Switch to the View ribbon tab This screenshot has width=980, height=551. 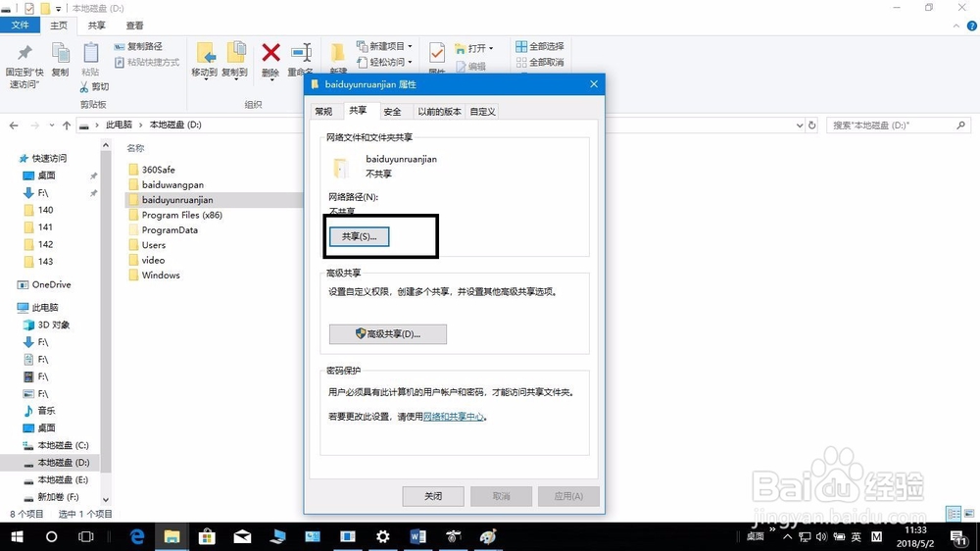[134, 25]
